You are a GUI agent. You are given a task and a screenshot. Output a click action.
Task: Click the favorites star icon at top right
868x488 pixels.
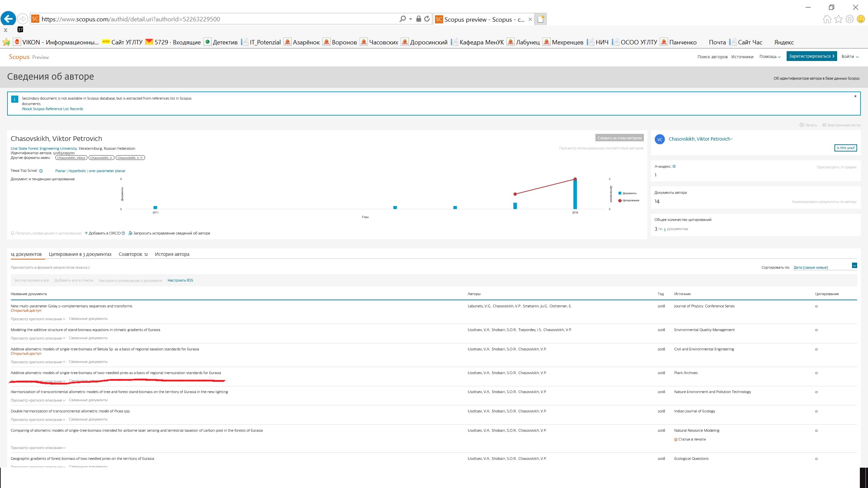tap(839, 19)
